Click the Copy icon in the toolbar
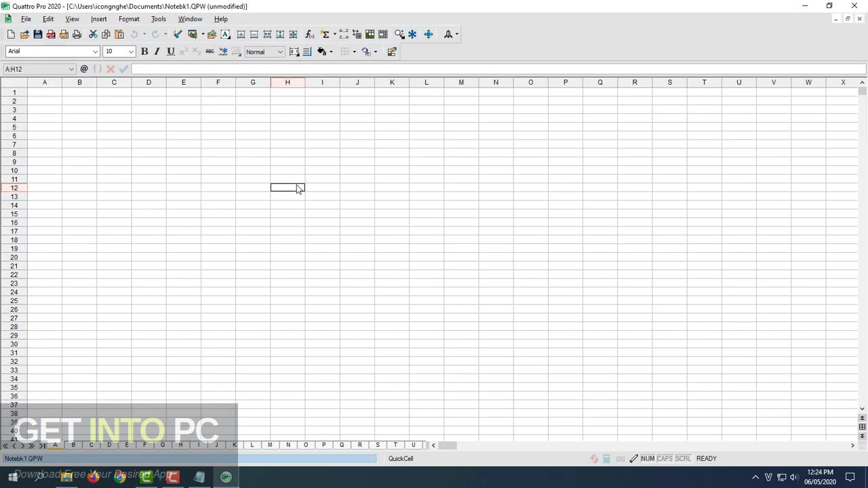This screenshot has width=868, height=488. pyautogui.click(x=106, y=35)
